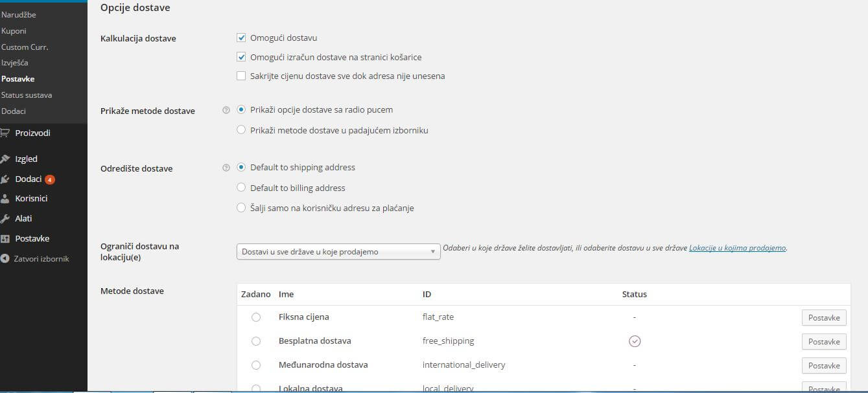Image resolution: width=868 pixels, height=393 pixels.
Task: Open Narudžbe in the sidebar submenu
Action: pos(19,14)
